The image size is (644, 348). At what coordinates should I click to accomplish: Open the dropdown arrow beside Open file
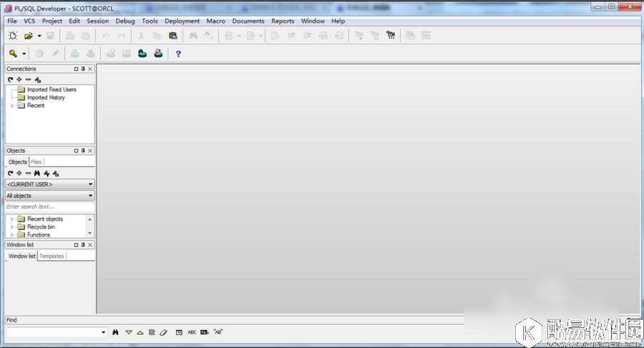pyautogui.click(x=39, y=36)
